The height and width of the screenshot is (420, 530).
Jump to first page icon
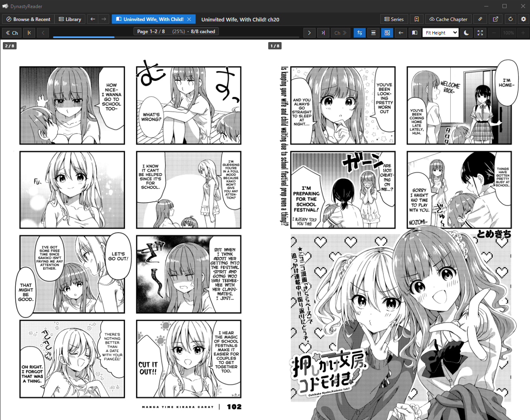point(29,33)
